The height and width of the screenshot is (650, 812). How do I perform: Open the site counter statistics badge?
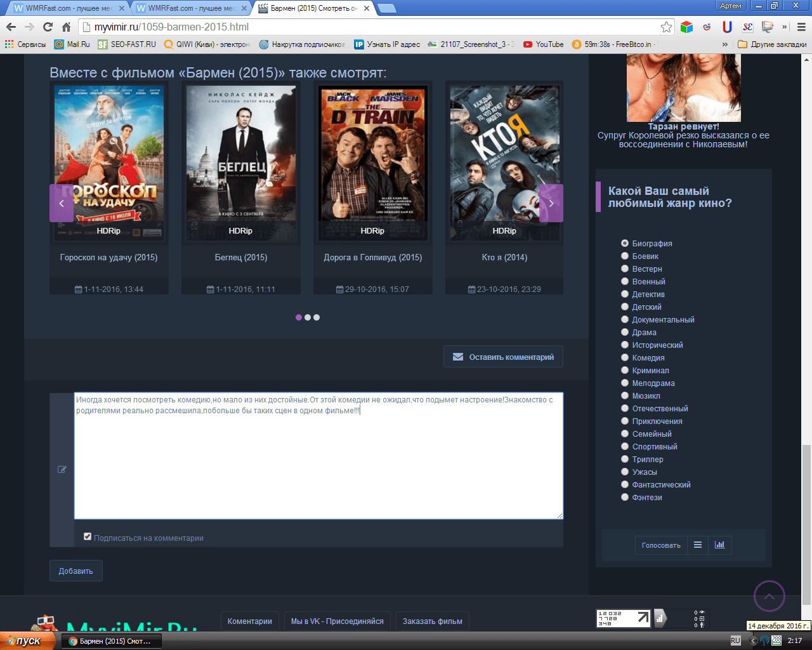624,618
